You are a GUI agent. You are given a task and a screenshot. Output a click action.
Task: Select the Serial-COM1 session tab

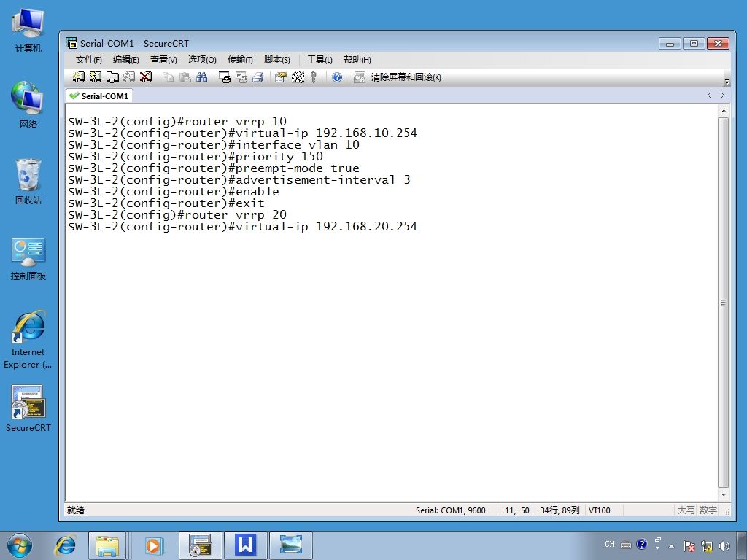[99, 96]
